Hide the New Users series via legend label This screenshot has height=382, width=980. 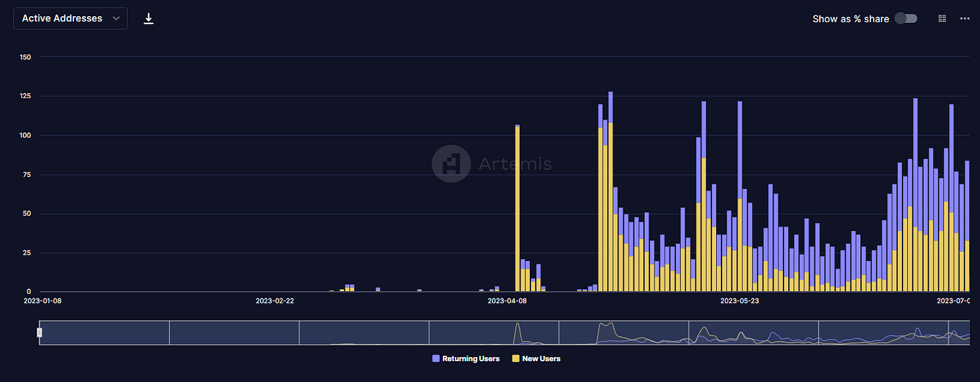(541, 359)
